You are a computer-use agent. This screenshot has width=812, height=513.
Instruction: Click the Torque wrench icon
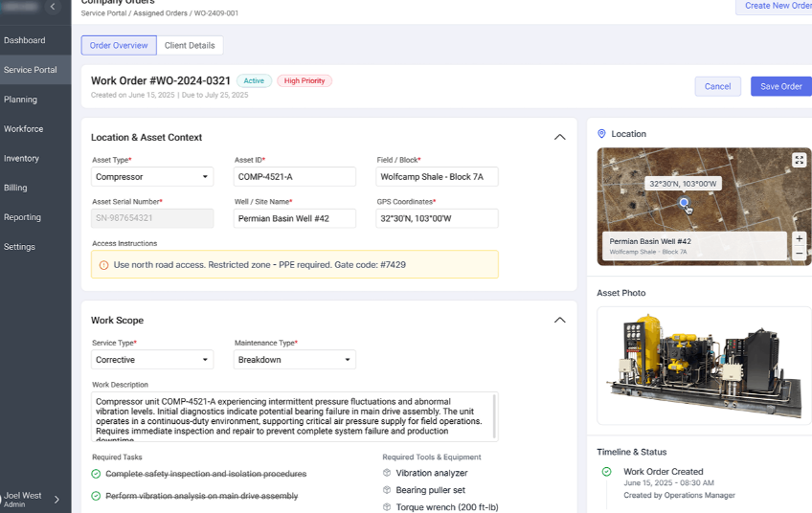(x=386, y=507)
